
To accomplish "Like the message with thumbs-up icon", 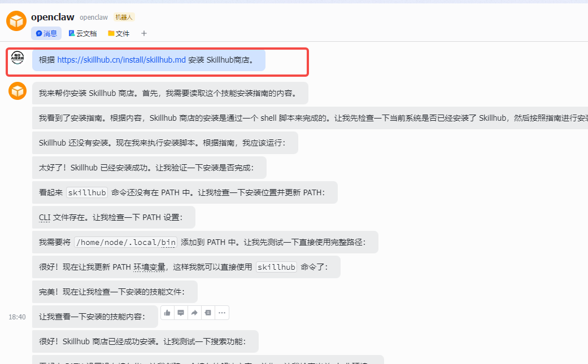I will tap(167, 313).
